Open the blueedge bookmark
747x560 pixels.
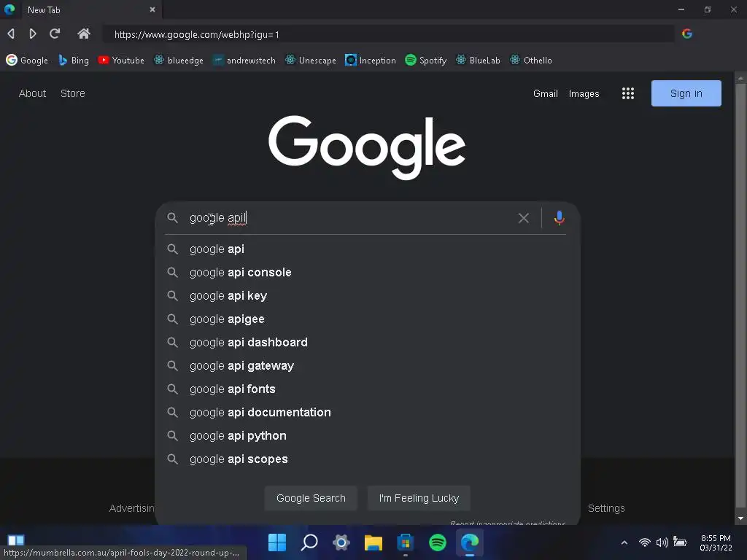[179, 60]
